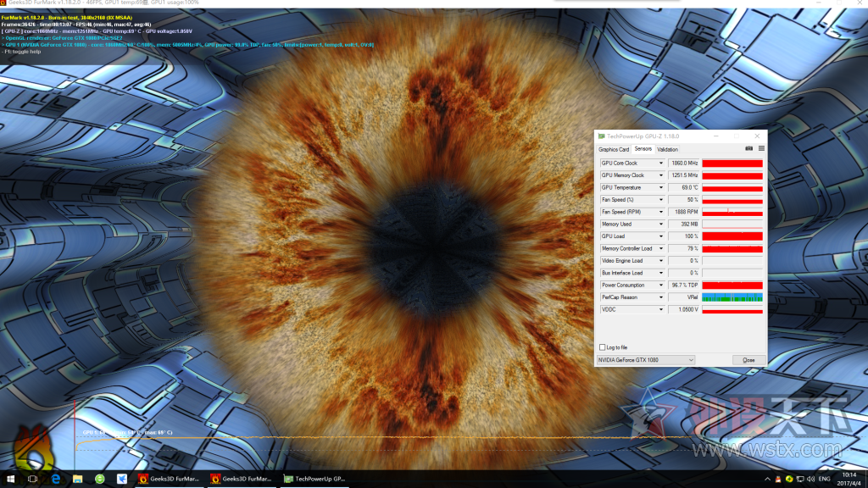Open PerfCap Reason sensor dropdown
The width and height of the screenshot is (868, 488).
pyautogui.click(x=660, y=297)
